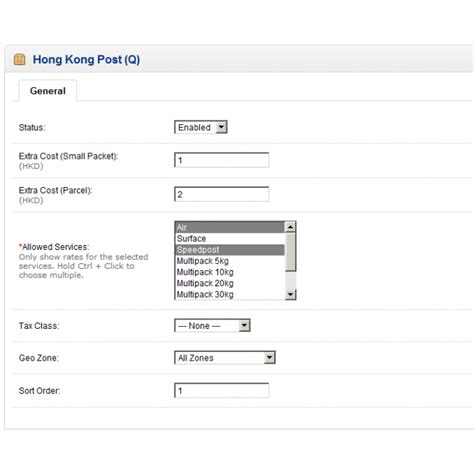Click the Status dropdown arrow button
The width and height of the screenshot is (474, 474).
click(221, 127)
